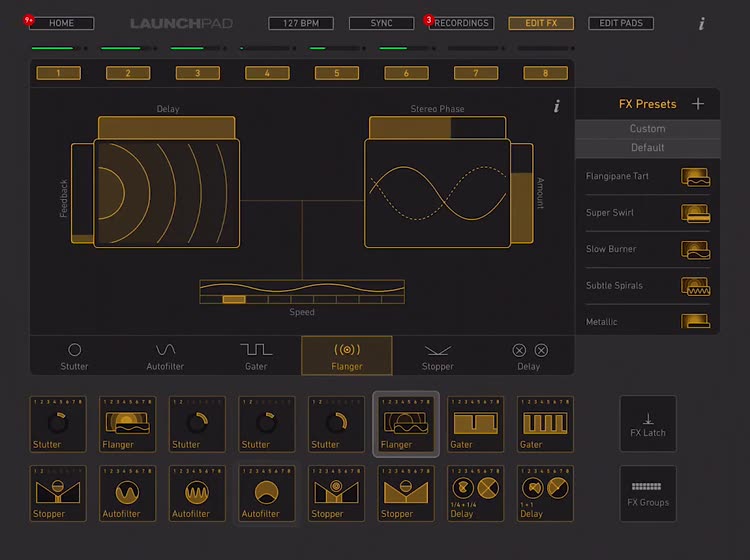Switch to EDIT PADS mode
Image resolution: width=750 pixels, height=560 pixels.
click(621, 23)
